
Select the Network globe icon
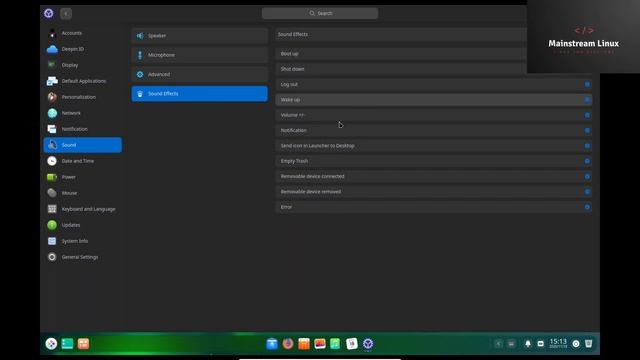[x=52, y=113]
